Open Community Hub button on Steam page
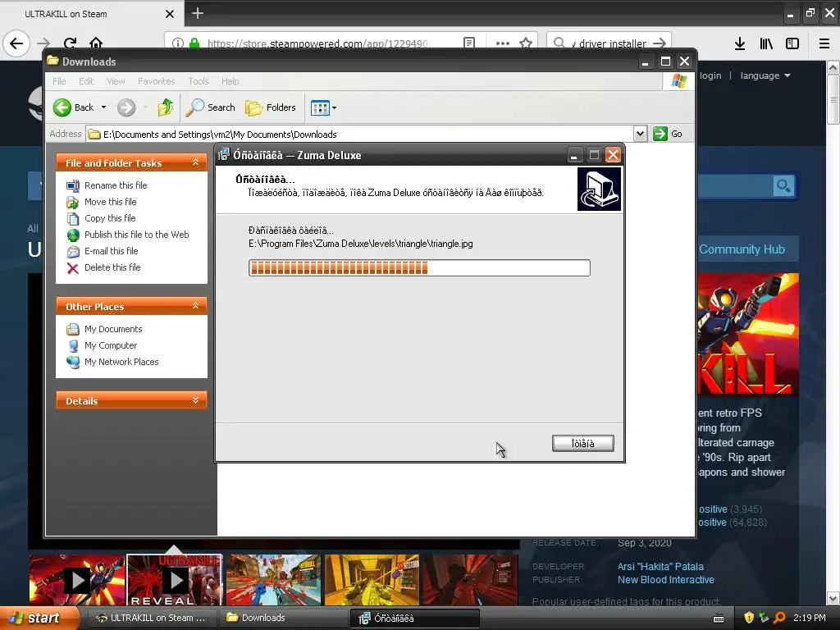The width and height of the screenshot is (840, 630). click(748, 249)
